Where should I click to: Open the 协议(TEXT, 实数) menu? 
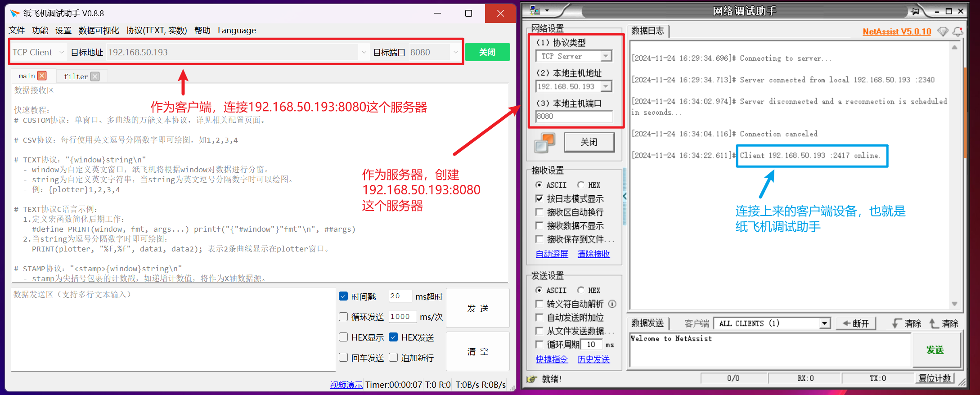click(157, 31)
